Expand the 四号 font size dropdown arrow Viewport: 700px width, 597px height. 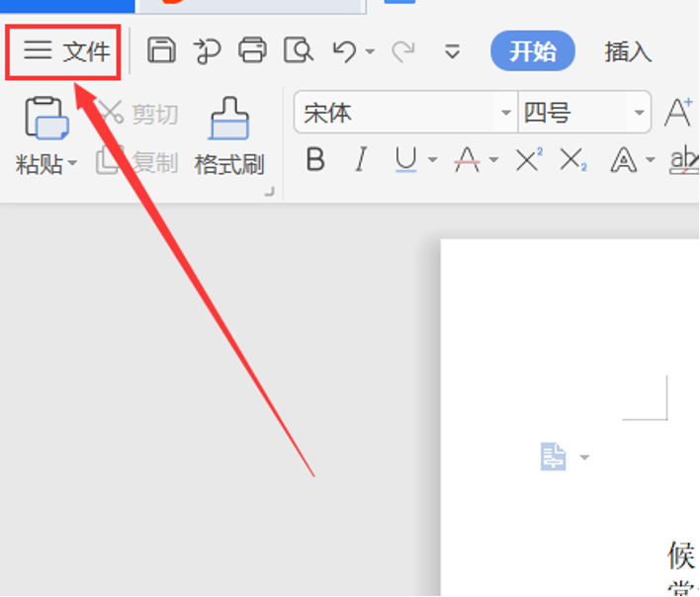point(640,113)
